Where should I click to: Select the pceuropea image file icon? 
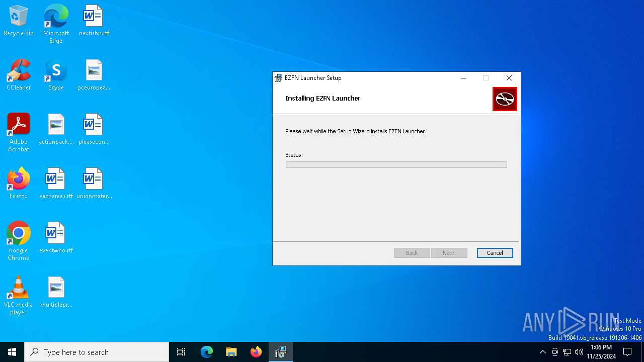tap(94, 75)
